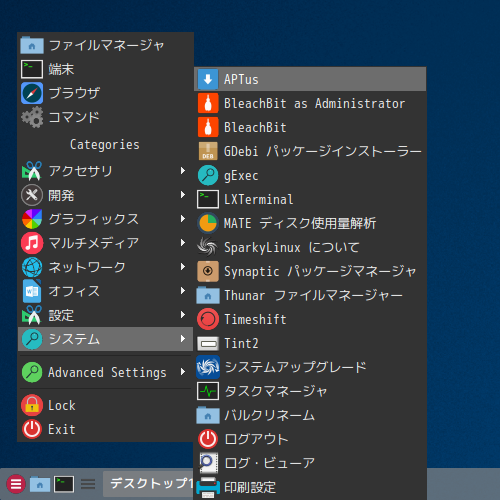Click the Timeshift label text
This screenshot has height=500, width=500.
[255, 320]
